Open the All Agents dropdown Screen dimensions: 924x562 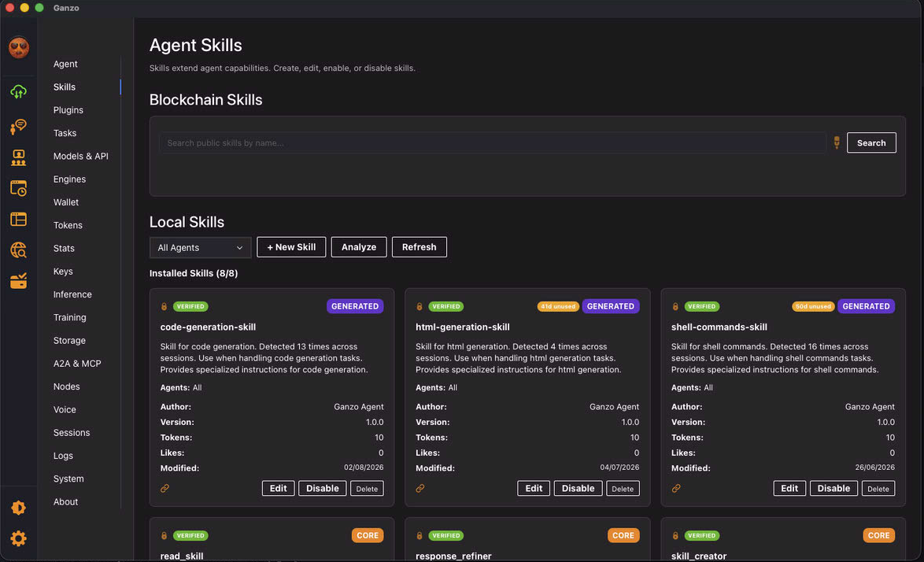click(201, 247)
